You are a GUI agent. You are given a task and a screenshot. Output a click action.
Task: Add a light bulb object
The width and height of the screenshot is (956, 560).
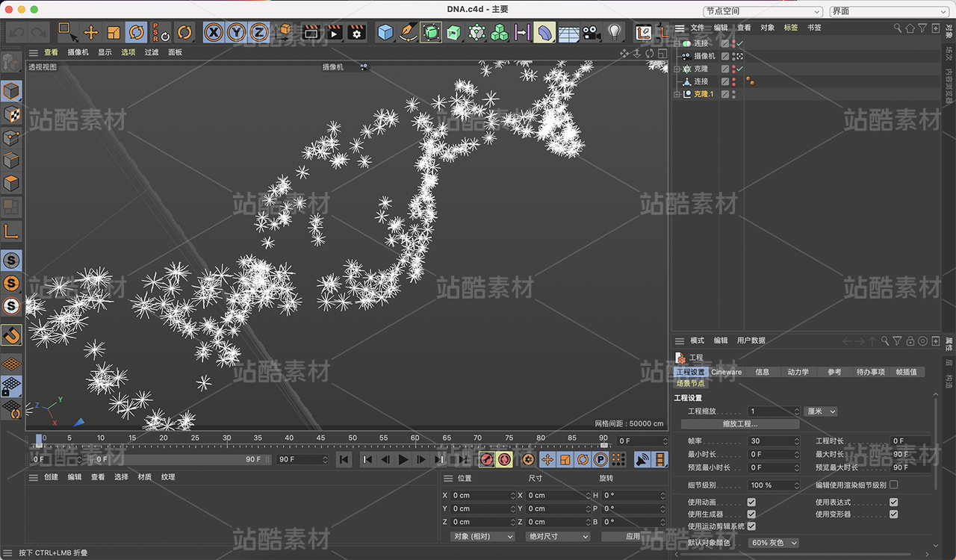(x=614, y=32)
